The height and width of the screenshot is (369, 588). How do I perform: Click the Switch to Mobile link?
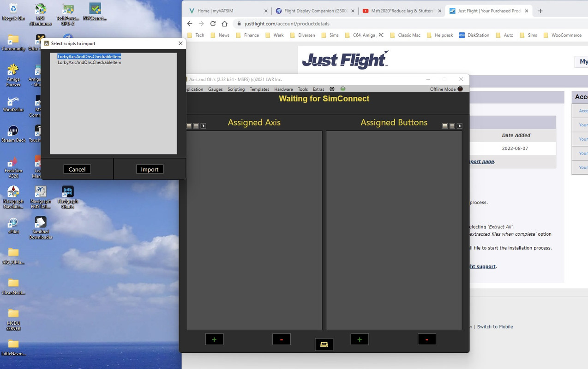coord(495,327)
